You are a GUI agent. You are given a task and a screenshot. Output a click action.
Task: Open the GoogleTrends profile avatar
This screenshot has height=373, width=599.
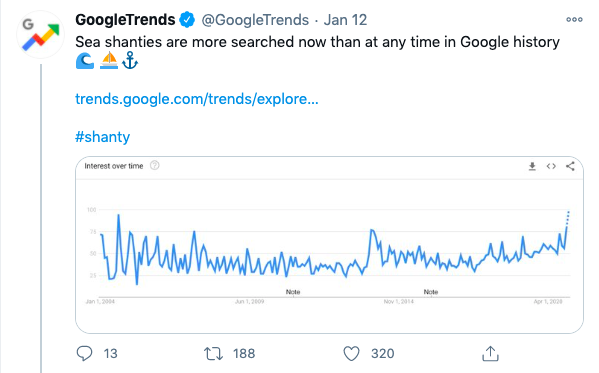point(40,35)
